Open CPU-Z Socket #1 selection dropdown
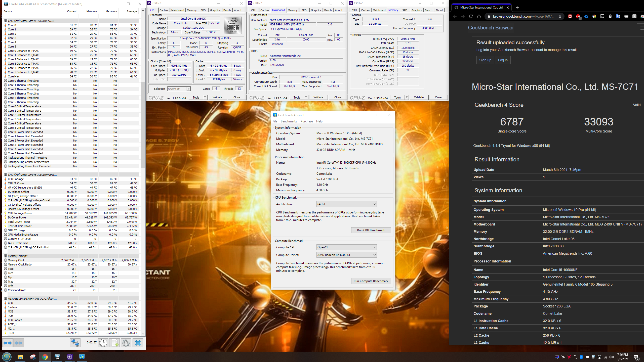 point(179,89)
